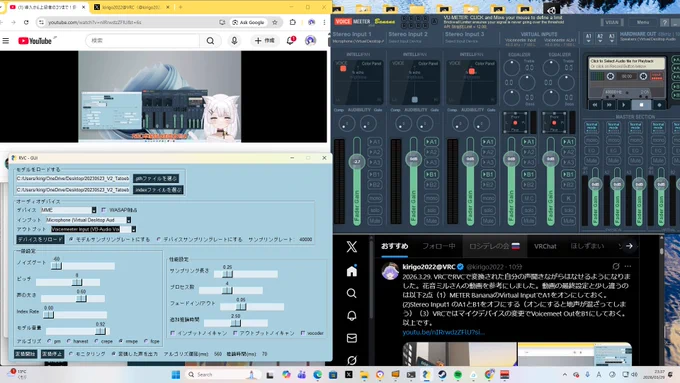Viewport: 680px width, 383px height.
Task: Open the more options on kirigo2022's post
Action: click(628, 266)
